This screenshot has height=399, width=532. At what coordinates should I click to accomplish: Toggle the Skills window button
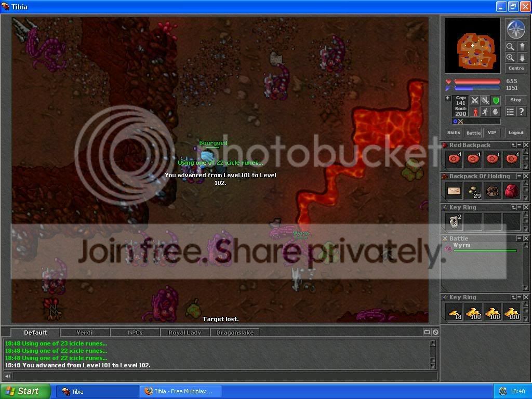pyautogui.click(x=454, y=132)
